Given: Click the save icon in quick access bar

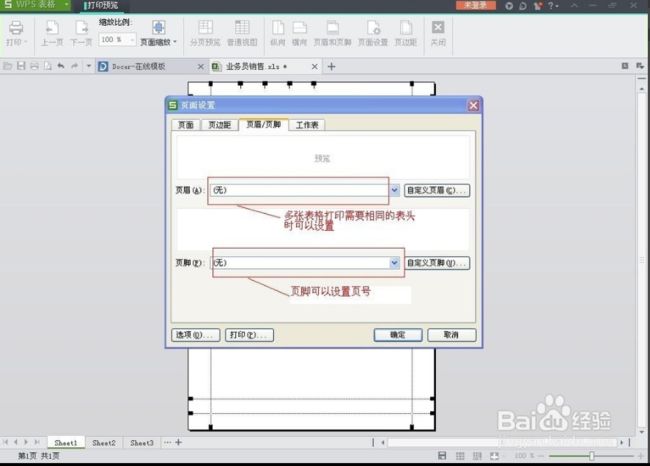Looking at the screenshot, I should [x=21, y=66].
